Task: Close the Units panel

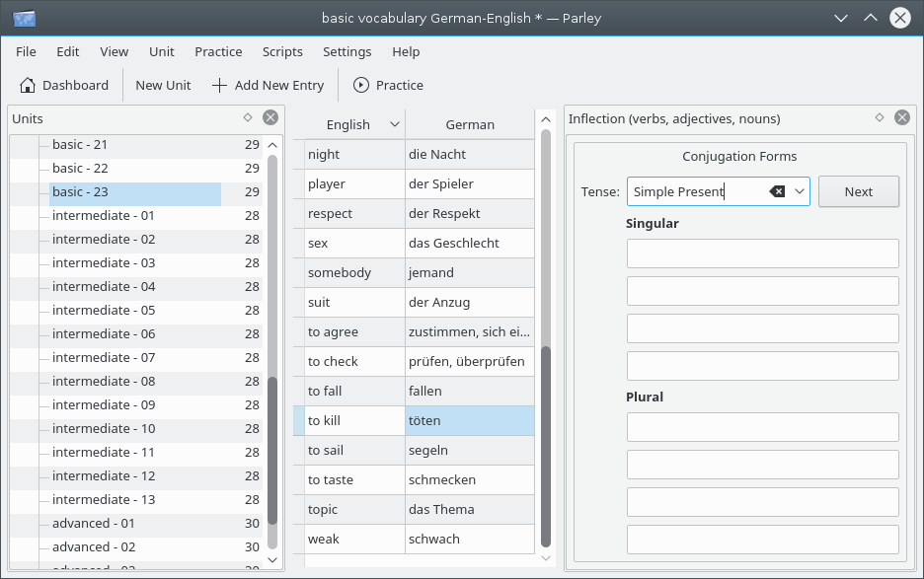Action: point(270,117)
